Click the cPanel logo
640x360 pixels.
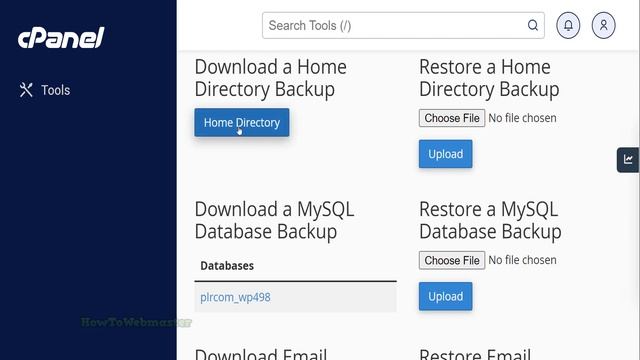(61, 38)
